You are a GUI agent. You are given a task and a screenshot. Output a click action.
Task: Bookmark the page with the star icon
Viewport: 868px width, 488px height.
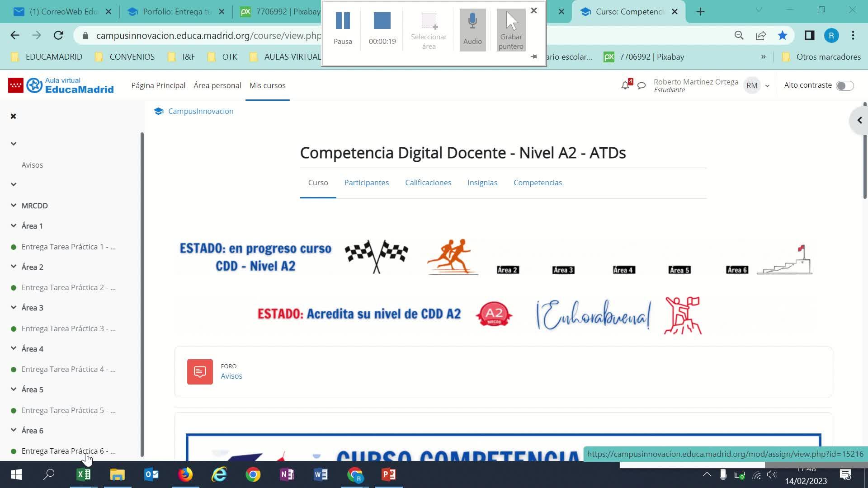(x=783, y=35)
